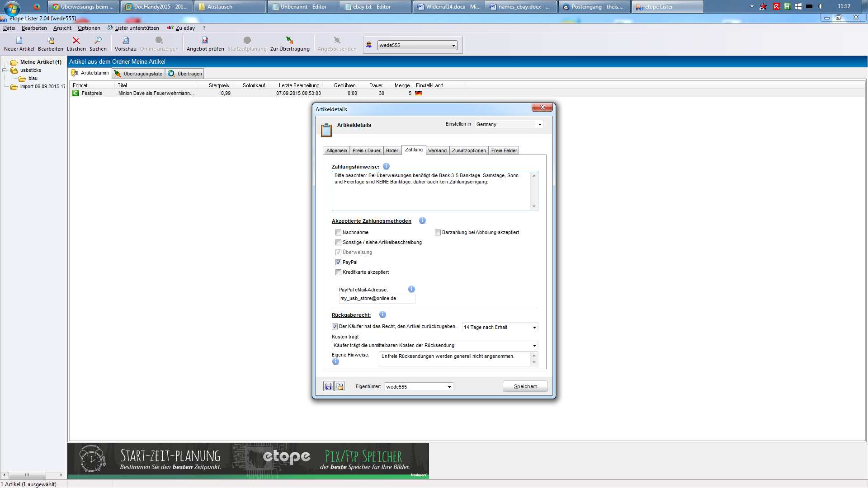This screenshot has width=868, height=488.
Task: Expand the 14 Tage nach Erhalt dropdown
Action: click(x=534, y=328)
